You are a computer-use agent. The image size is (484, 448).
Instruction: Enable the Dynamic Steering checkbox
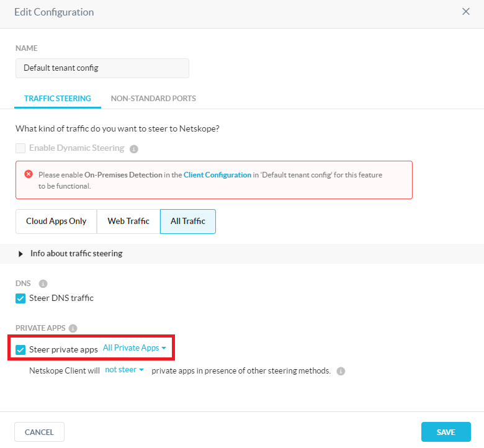pyautogui.click(x=20, y=148)
